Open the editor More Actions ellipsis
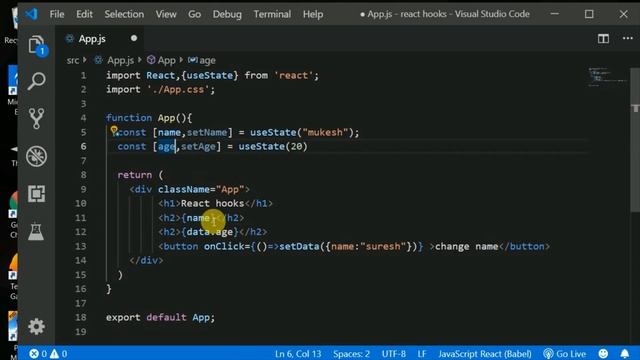Image resolution: width=640 pixels, height=360 pixels. point(628,38)
